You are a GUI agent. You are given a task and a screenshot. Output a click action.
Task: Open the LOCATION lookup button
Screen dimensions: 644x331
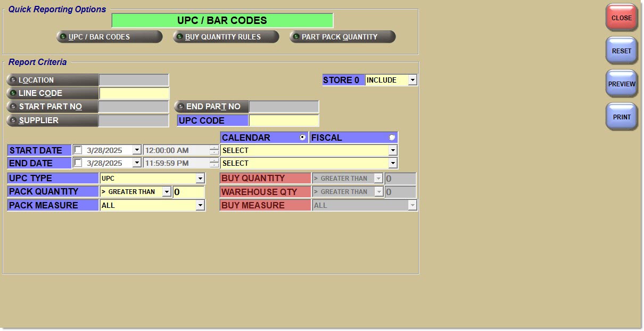coord(52,80)
